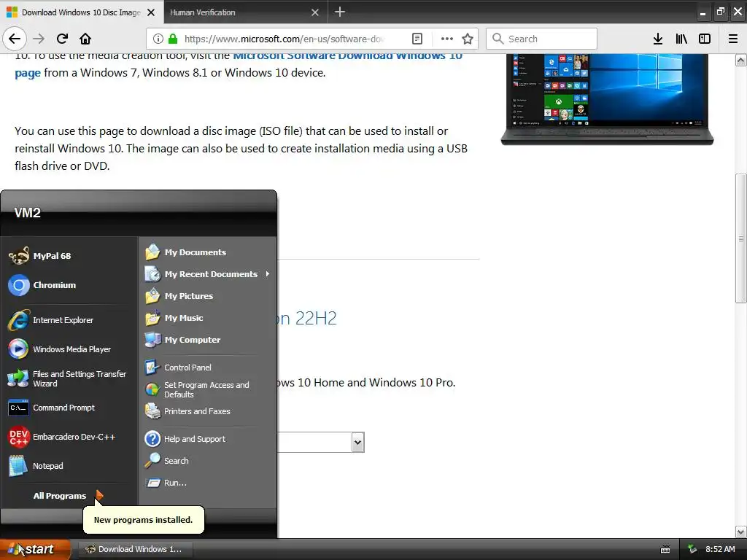The width and height of the screenshot is (747, 560).
Task: Bookmark this page with the star
Action: (x=468, y=39)
